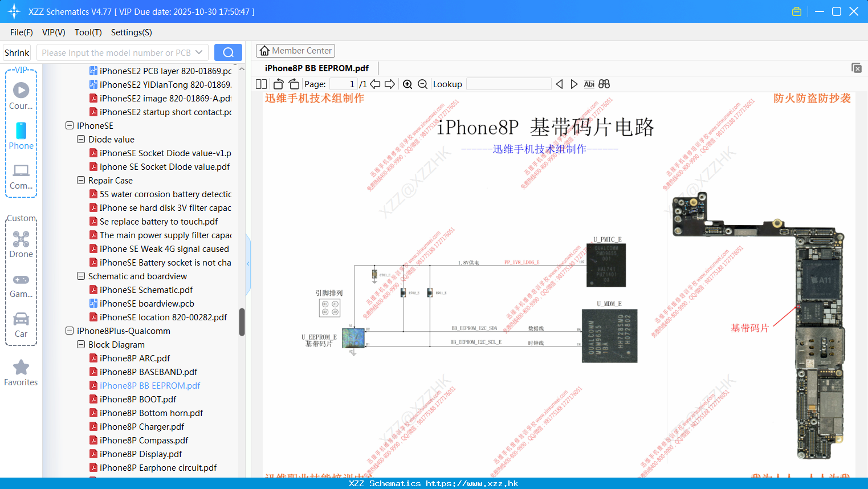The height and width of the screenshot is (489, 868).
Task: Toggle match whole word Abi icon
Action: 589,84
